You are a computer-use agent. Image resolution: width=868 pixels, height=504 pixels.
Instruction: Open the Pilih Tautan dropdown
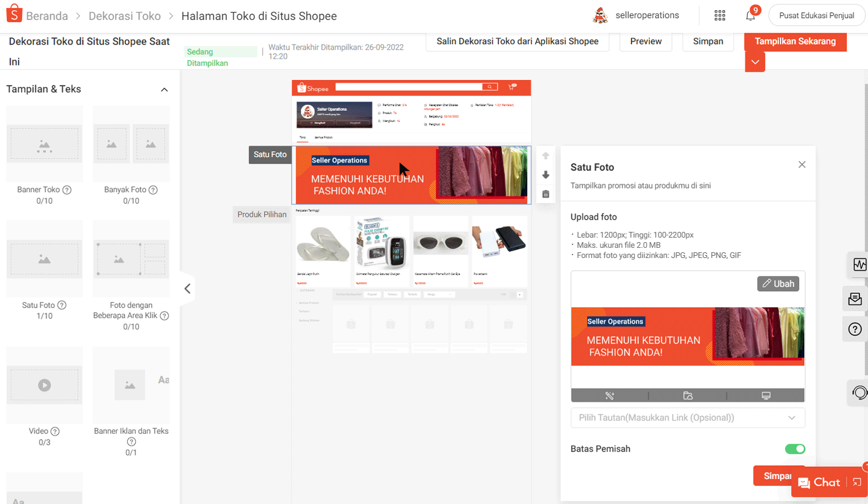[x=687, y=418]
